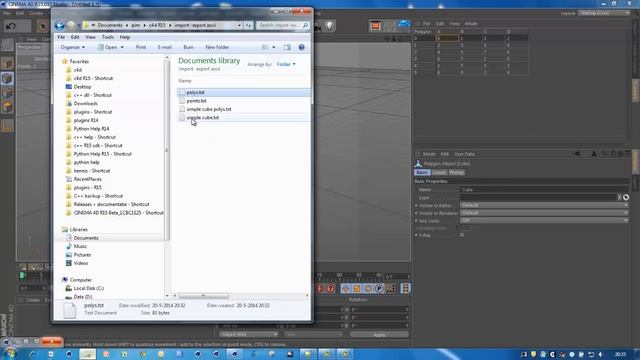Image resolution: width=640 pixels, height=360 pixels.
Task: Click the Explorer Help question-mark icon
Action: 302,47
